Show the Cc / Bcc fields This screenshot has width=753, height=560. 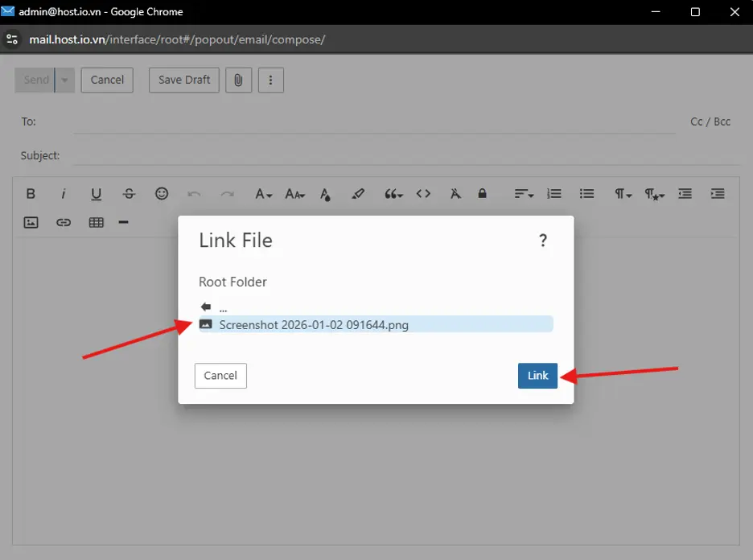pos(710,121)
